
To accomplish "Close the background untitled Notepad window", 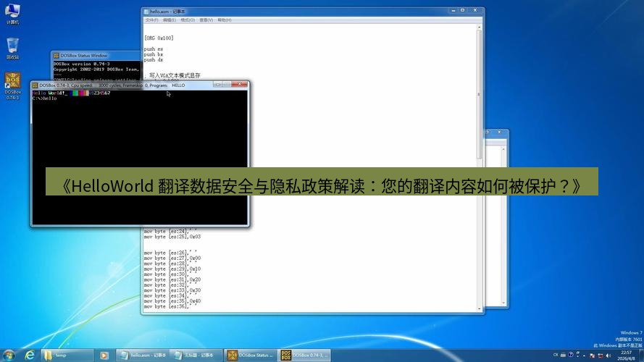I will click(499, 132).
